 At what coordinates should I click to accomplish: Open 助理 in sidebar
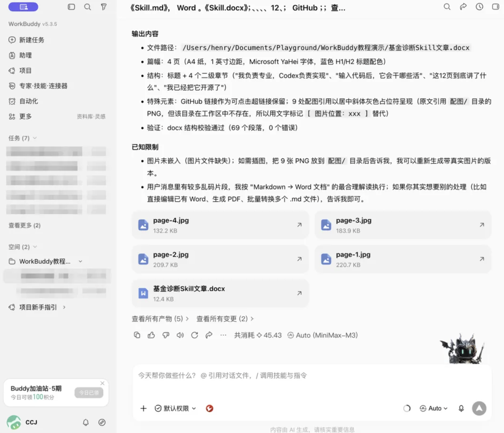[x=20, y=55]
